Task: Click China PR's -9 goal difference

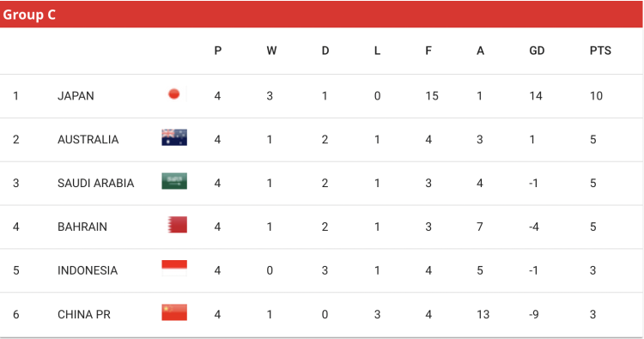Action: (533, 314)
